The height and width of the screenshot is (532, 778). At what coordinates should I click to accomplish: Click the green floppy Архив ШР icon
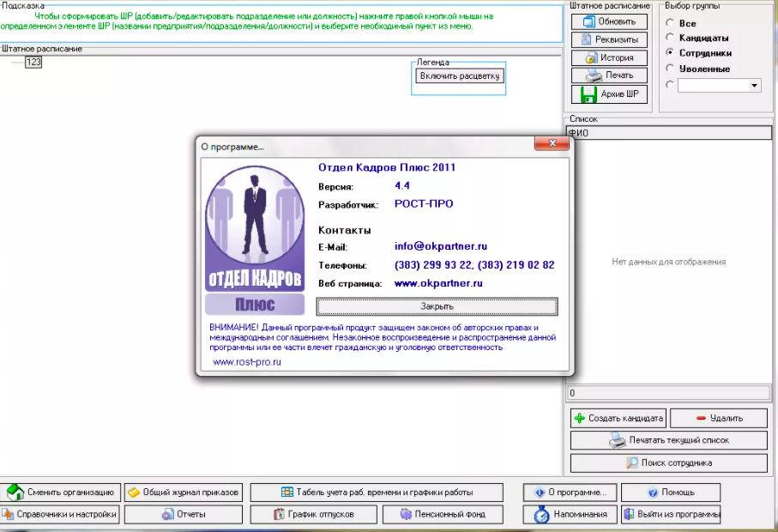coord(589,94)
